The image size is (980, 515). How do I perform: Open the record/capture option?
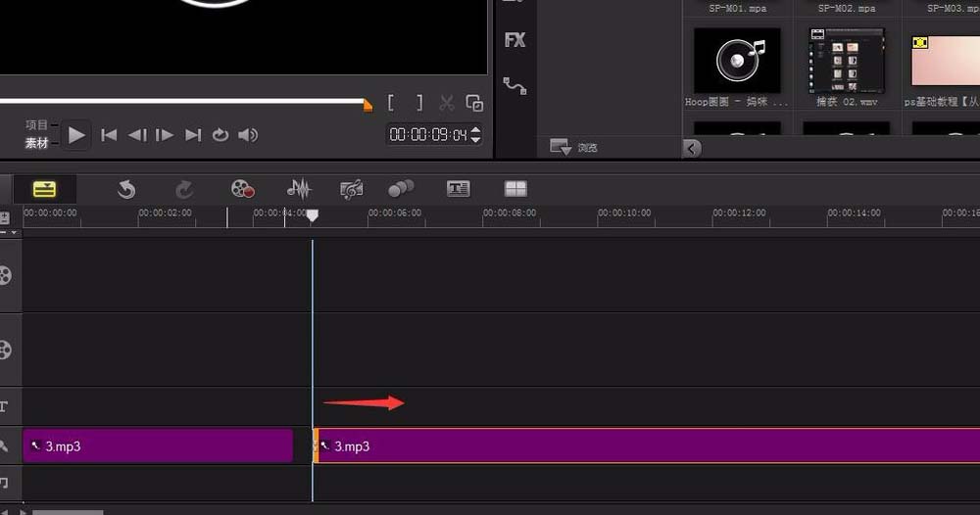point(242,189)
